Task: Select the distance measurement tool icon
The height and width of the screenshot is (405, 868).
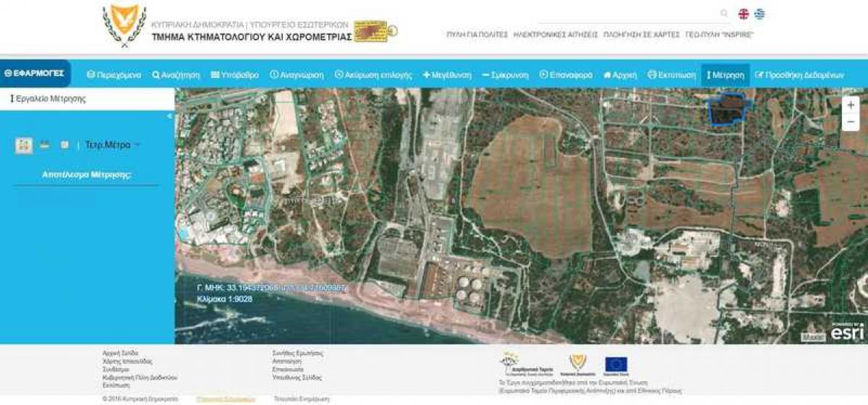Action: tap(44, 145)
